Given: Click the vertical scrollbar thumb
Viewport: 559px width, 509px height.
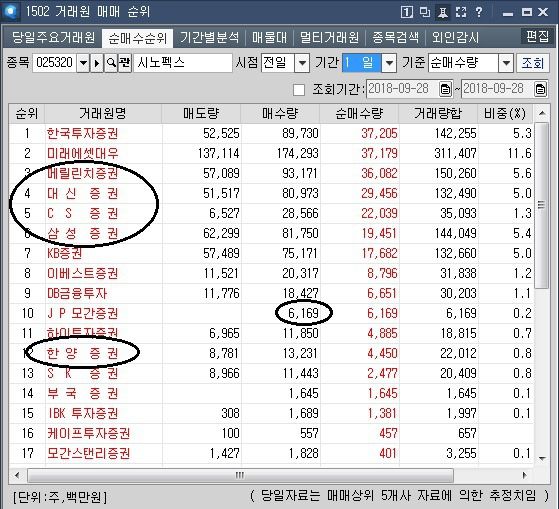Looking at the screenshot, I should 542,205.
